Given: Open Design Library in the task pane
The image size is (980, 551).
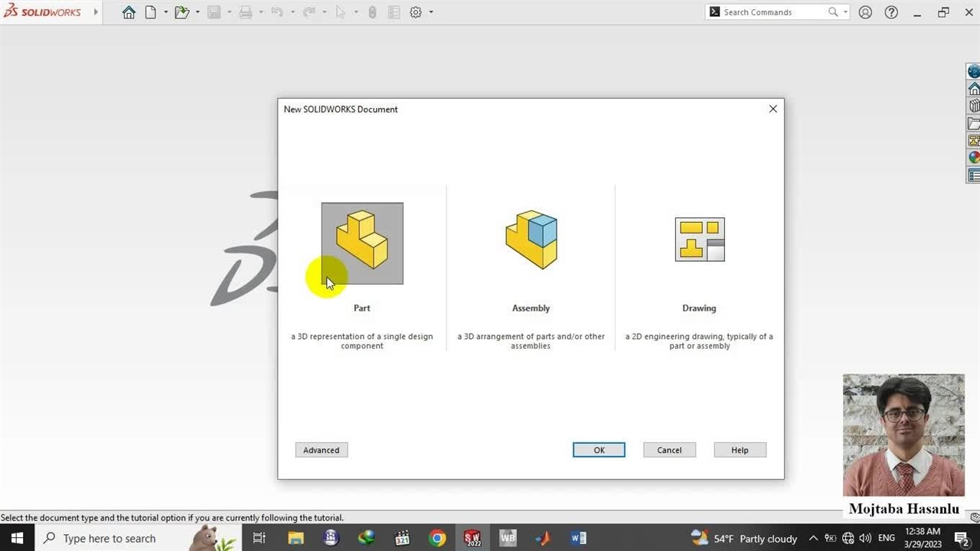Looking at the screenshot, I should [974, 106].
